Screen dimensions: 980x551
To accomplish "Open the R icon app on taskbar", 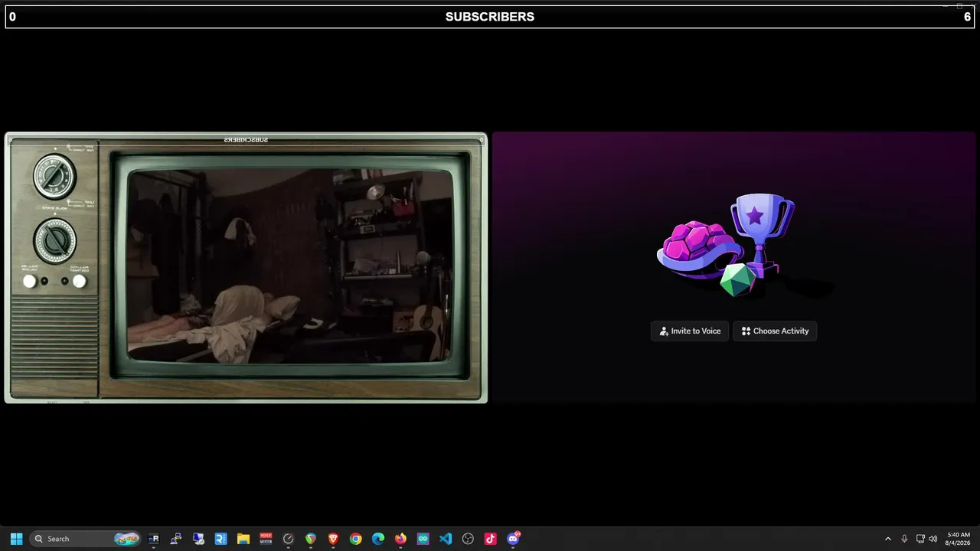I will 154,539.
